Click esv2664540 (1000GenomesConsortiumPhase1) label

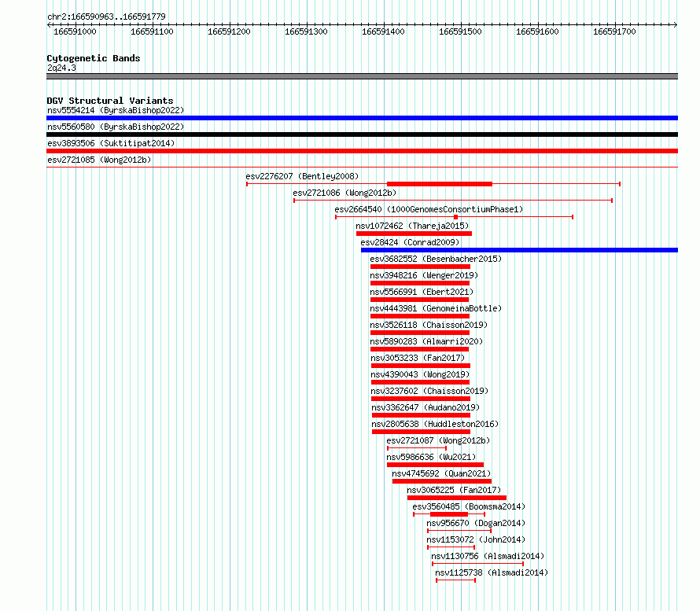(x=429, y=209)
